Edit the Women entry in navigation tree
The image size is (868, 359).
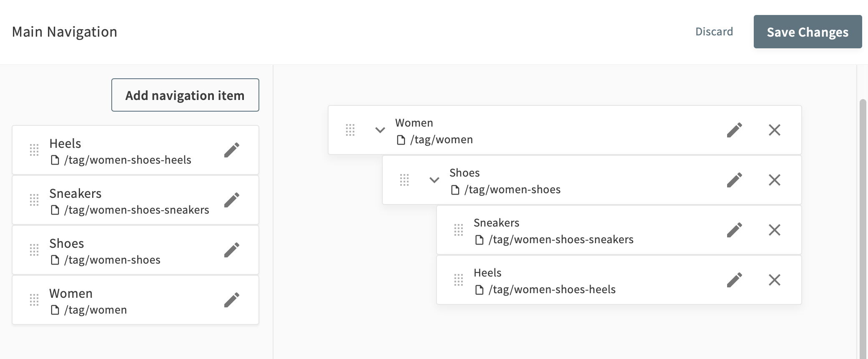pyautogui.click(x=734, y=130)
